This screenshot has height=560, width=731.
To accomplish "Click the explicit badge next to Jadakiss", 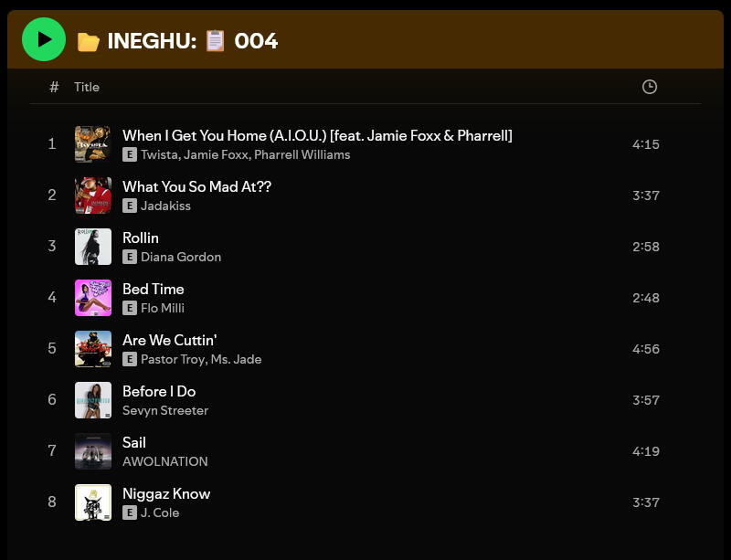I will (x=130, y=206).
